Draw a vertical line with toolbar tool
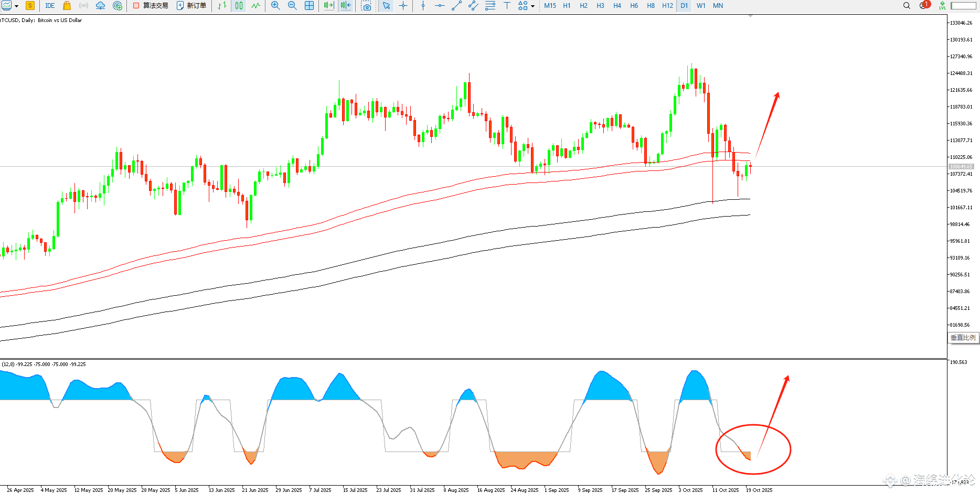 click(x=423, y=6)
